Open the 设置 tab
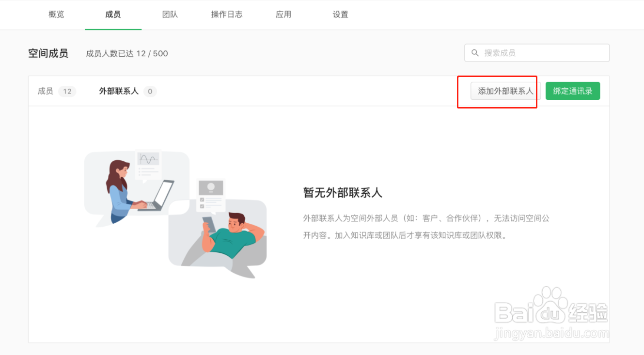 pyautogui.click(x=340, y=15)
